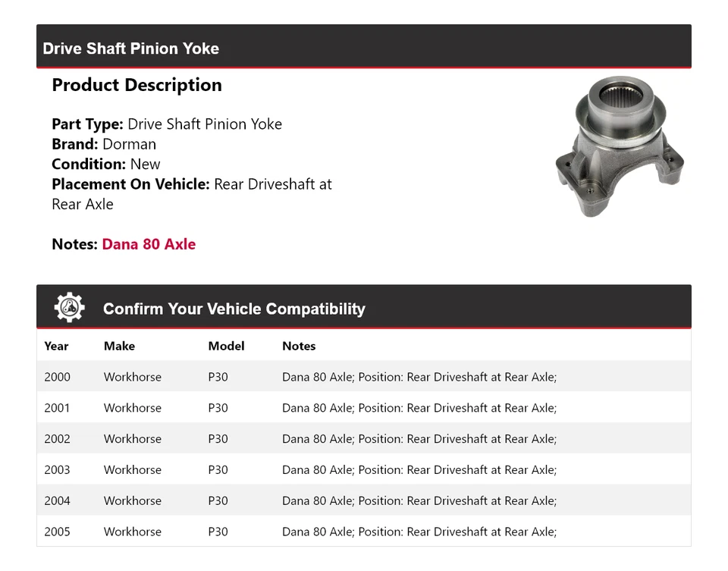The image size is (728, 571).
Task: Click the Condition New line
Action: tap(106, 164)
